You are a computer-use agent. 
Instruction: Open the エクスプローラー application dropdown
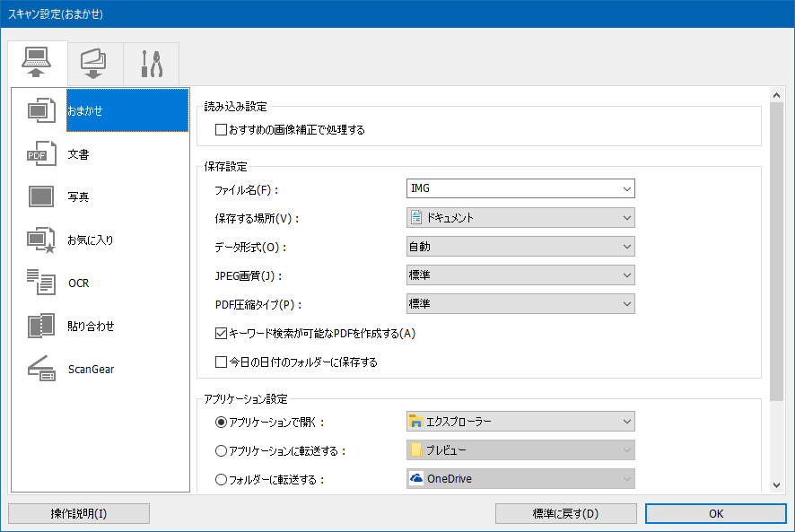coord(520,422)
